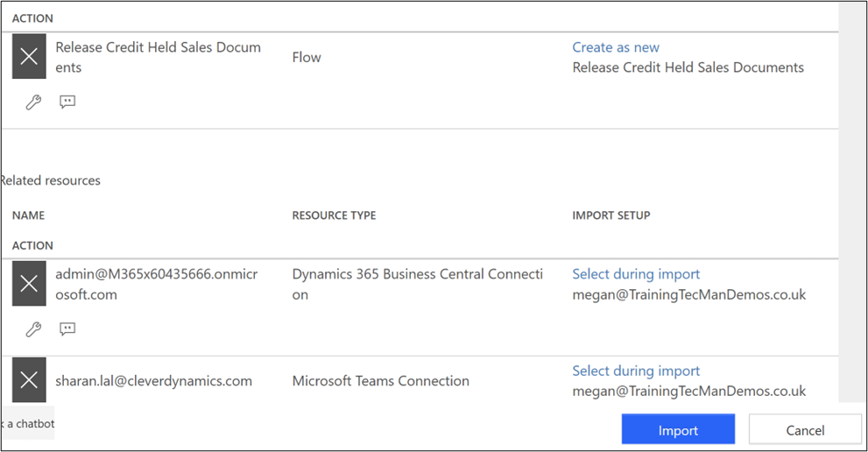This screenshot has width=868, height=452.
Task: Click the X icon beside sharan.lal@cleverdynamics.com
Action: [x=29, y=380]
